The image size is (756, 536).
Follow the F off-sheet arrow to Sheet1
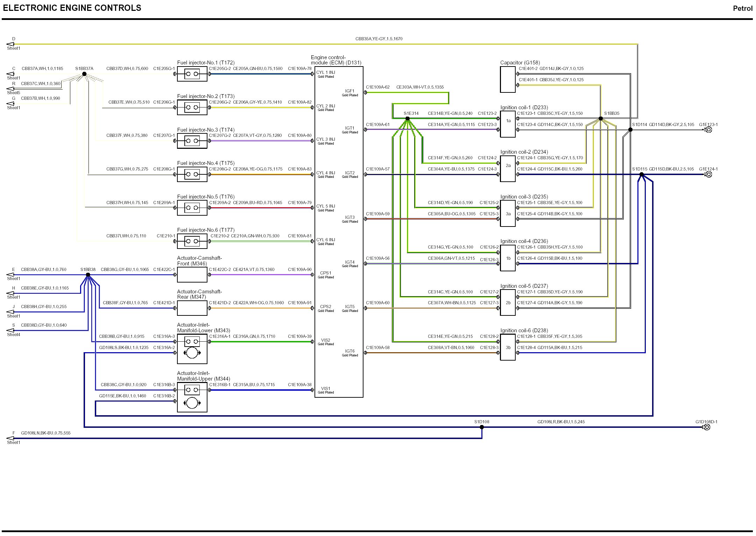click(10, 438)
